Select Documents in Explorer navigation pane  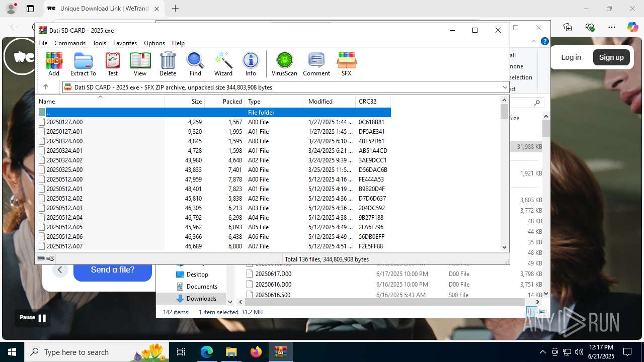click(202, 287)
